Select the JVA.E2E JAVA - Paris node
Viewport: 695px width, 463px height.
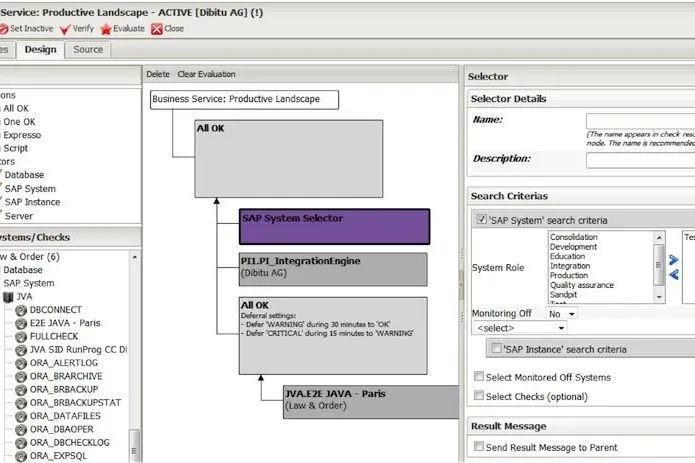[371, 402]
